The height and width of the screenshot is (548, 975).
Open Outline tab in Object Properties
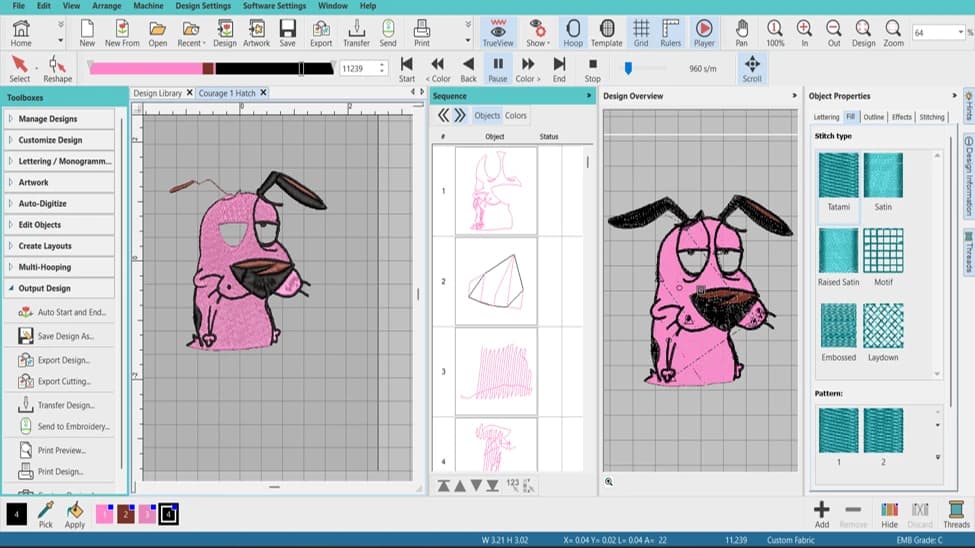873,117
